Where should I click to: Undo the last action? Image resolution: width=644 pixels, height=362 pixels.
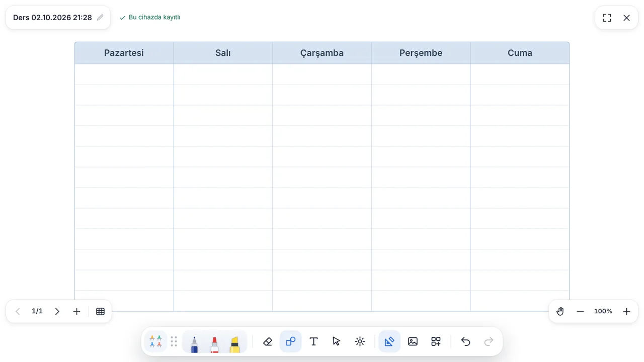click(x=465, y=341)
